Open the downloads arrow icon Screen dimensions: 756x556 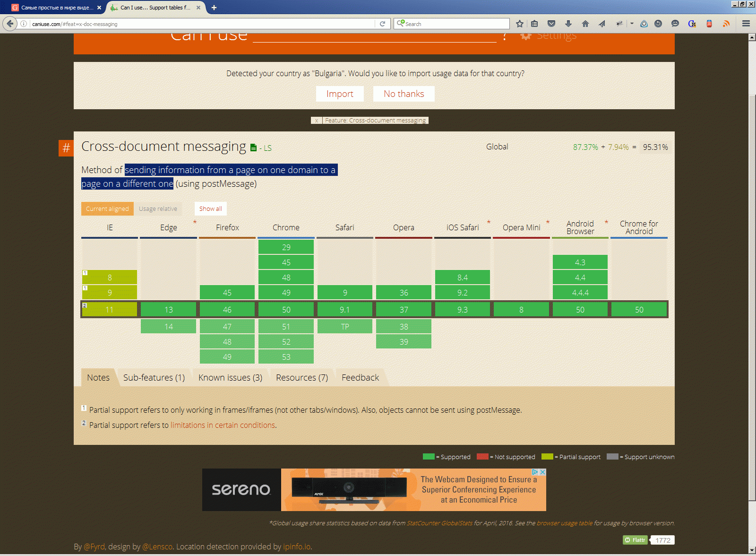[568, 24]
